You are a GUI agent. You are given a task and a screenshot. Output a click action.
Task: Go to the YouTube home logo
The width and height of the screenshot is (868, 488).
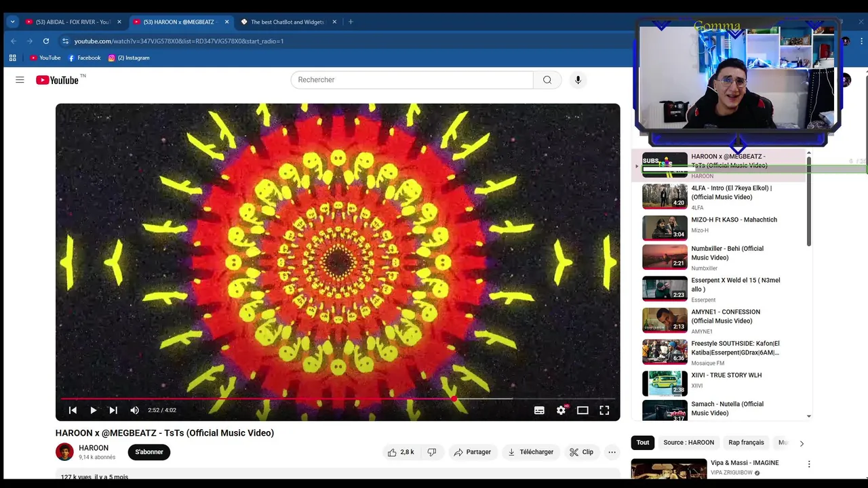[x=57, y=80]
